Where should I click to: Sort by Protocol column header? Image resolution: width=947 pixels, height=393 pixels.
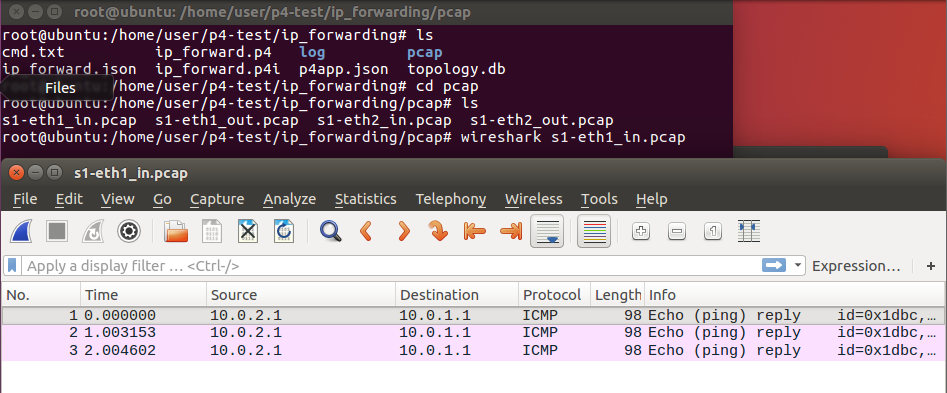click(554, 295)
